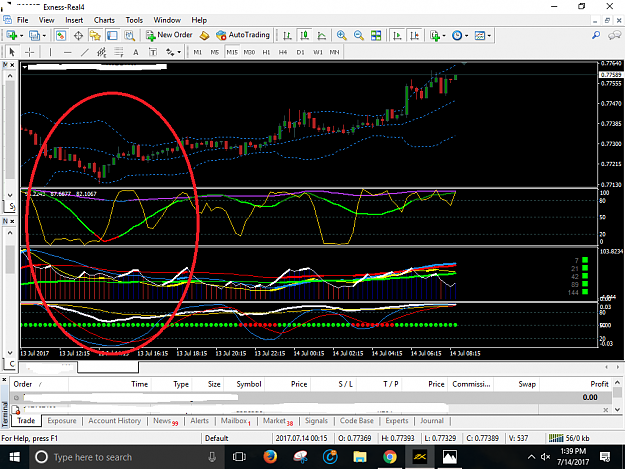Viewport: 625px width, 469px height.
Task: Open Firefox from the taskbar
Action: pos(270,457)
